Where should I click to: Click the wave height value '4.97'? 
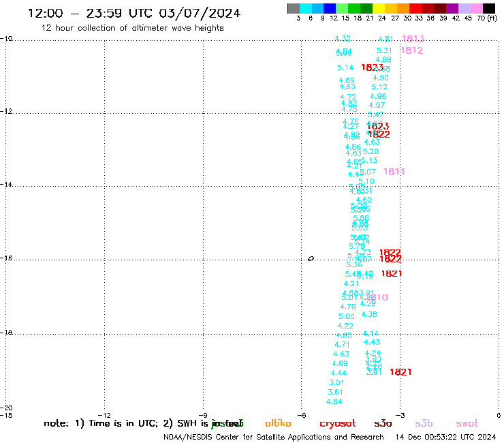tap(377, 105)
